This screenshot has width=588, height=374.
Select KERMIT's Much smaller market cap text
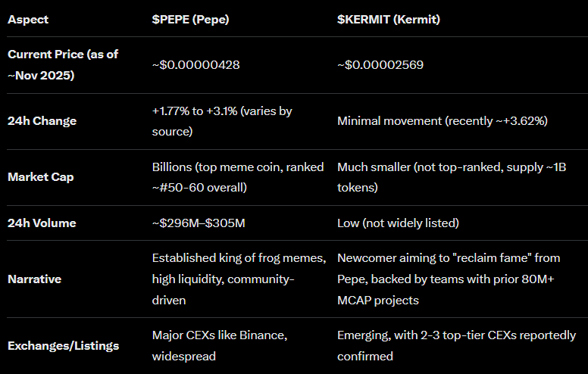pyautogui.click(x=452, y=177)
